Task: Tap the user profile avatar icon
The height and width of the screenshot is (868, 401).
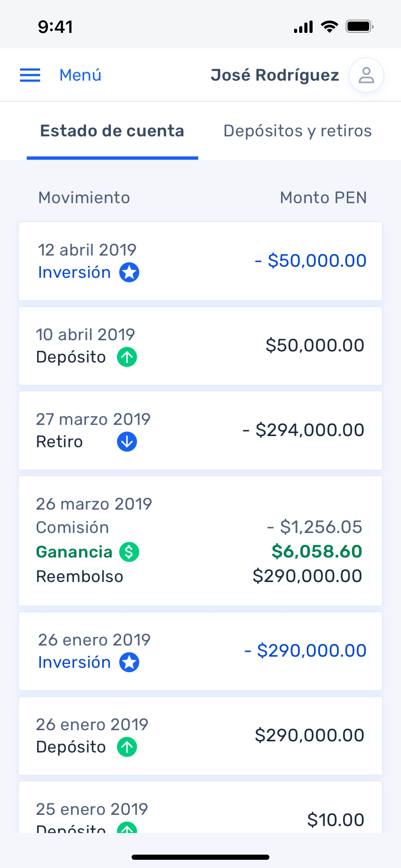Action: pyautogui.click(x=366, y=75)
